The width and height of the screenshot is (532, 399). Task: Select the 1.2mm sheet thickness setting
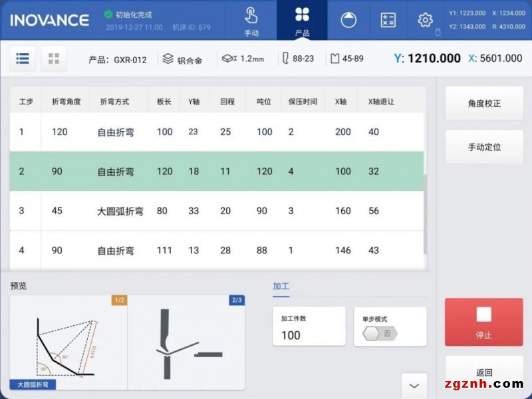pyautogui.click(x=241, y=59)
